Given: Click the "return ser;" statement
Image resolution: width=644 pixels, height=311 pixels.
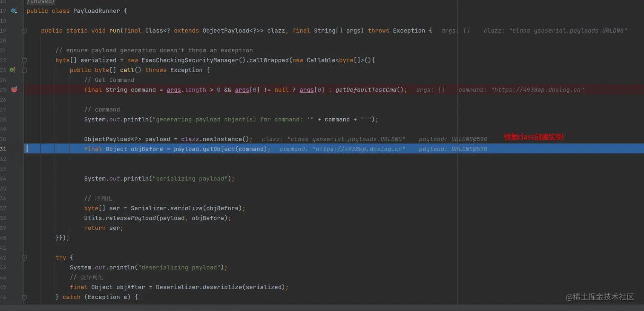Looking at the screenshot, I should 103,228.
